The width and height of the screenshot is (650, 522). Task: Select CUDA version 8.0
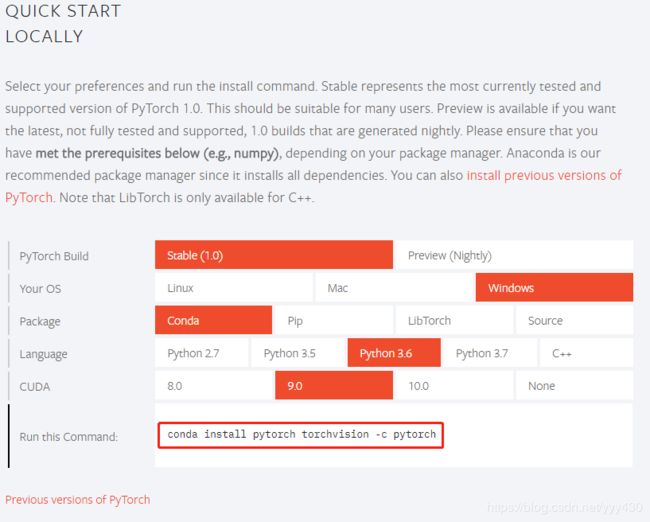(213, 386)
